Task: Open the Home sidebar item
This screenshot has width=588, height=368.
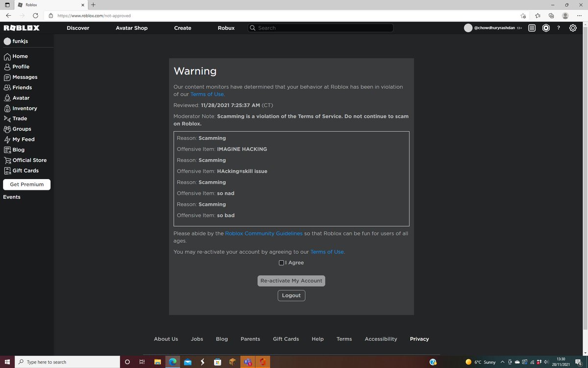Action: 16,56
